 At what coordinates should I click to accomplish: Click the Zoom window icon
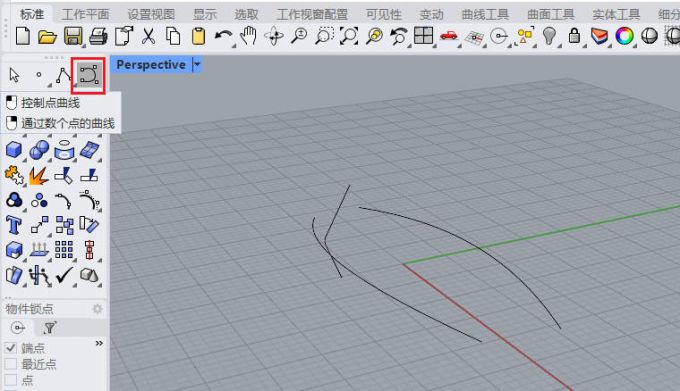tap(324, 36)
